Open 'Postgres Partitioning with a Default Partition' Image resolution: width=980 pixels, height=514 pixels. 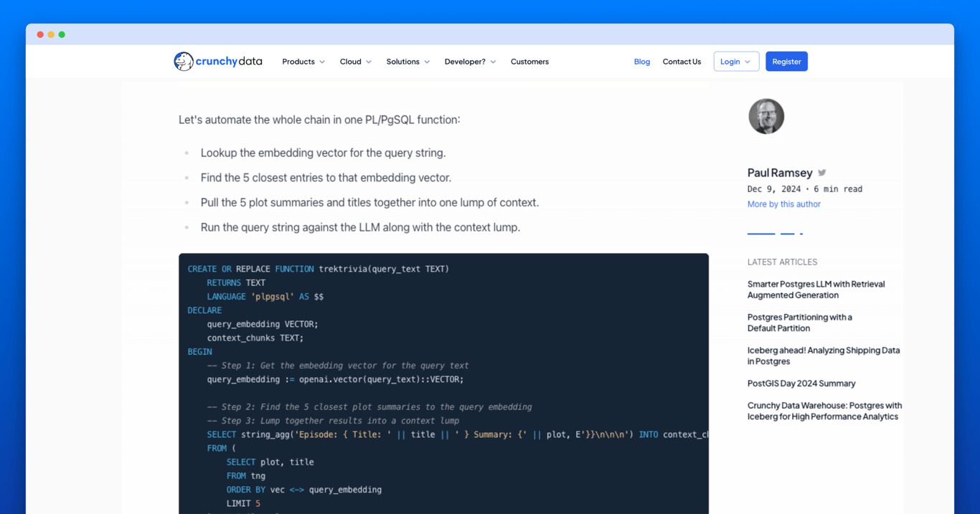pyautogui.click(x=800, y=323)
